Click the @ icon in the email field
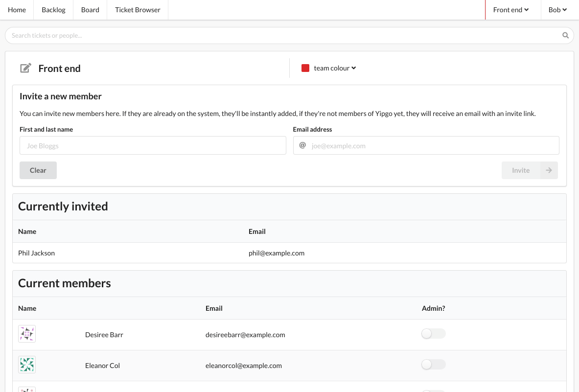 302,145
